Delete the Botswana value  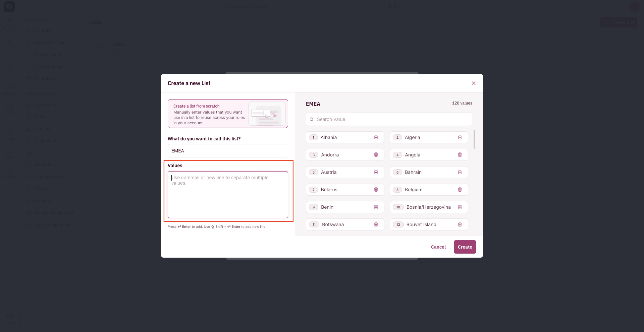coord(376,224)
